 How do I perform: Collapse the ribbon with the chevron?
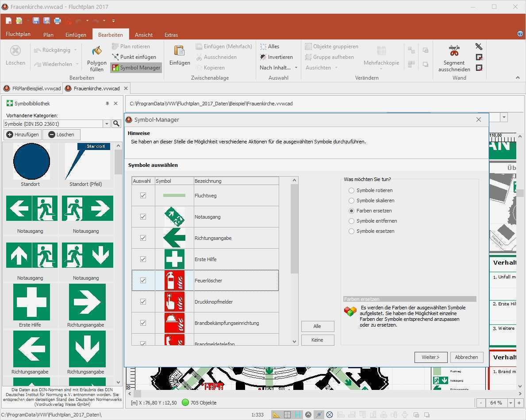click(518, 77)
